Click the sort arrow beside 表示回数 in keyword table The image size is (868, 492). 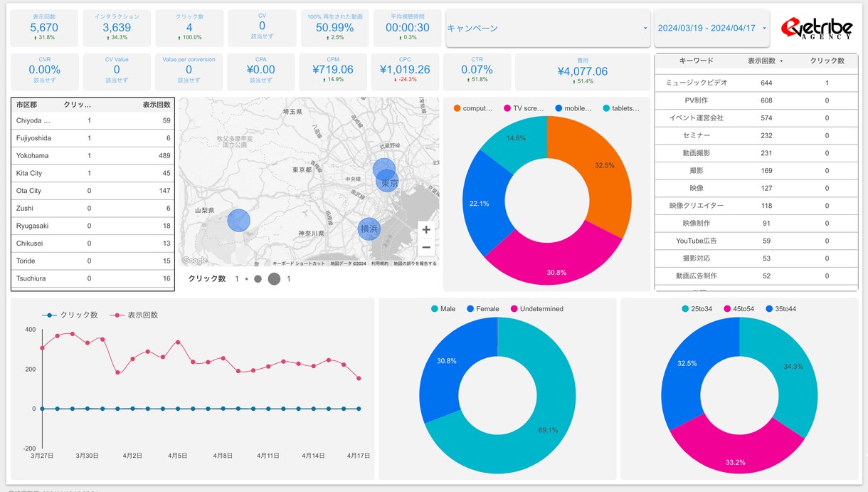[781, 61]
